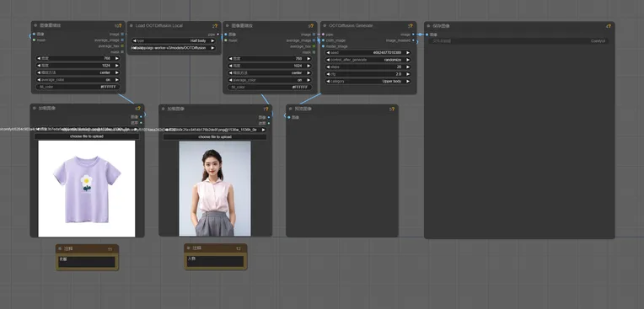The width and height of the screenshot is (644, 309).
Task: Click the 图像 input socket on 预览图像 node
Action: 289,118
